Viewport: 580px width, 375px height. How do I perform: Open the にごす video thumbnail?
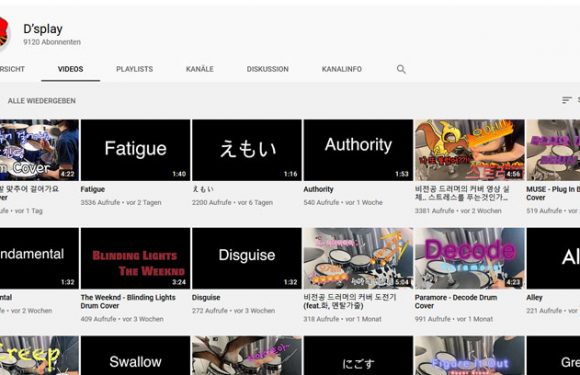click(358, 355)
